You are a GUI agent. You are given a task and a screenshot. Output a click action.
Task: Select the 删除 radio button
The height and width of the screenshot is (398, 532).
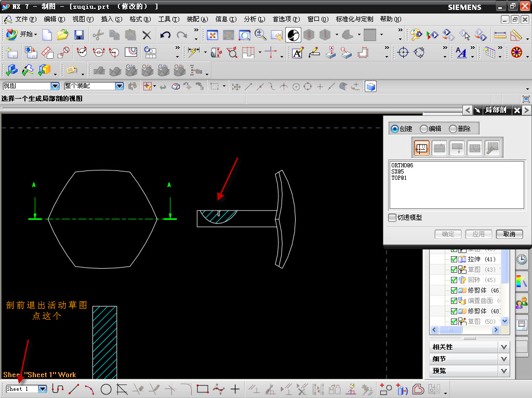tap(454, 129)
